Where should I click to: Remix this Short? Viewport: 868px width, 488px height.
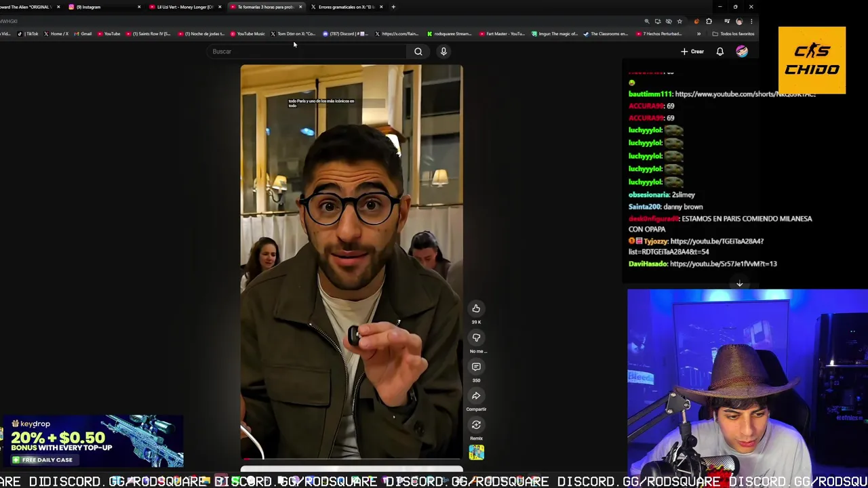coord(476,425)
